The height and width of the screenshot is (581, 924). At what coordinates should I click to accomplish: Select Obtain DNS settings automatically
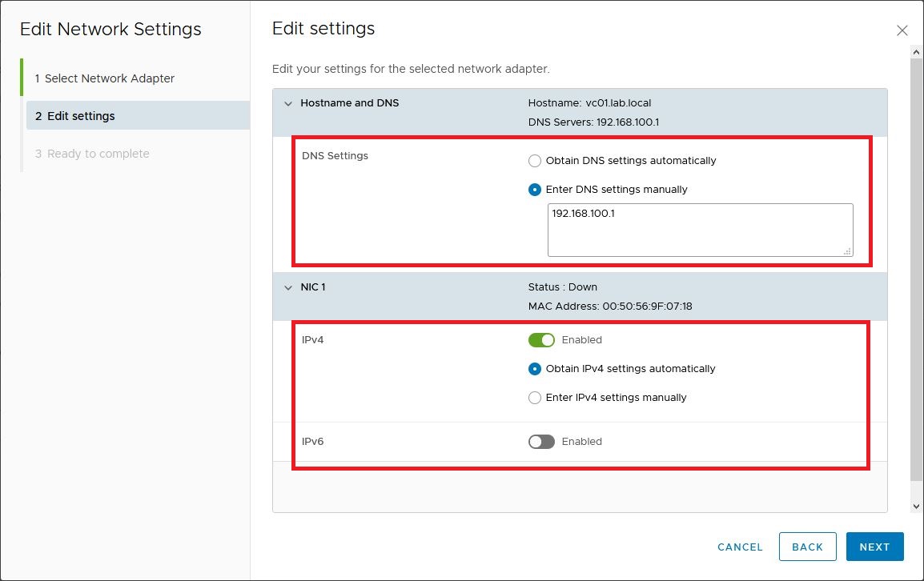[535, 161]
